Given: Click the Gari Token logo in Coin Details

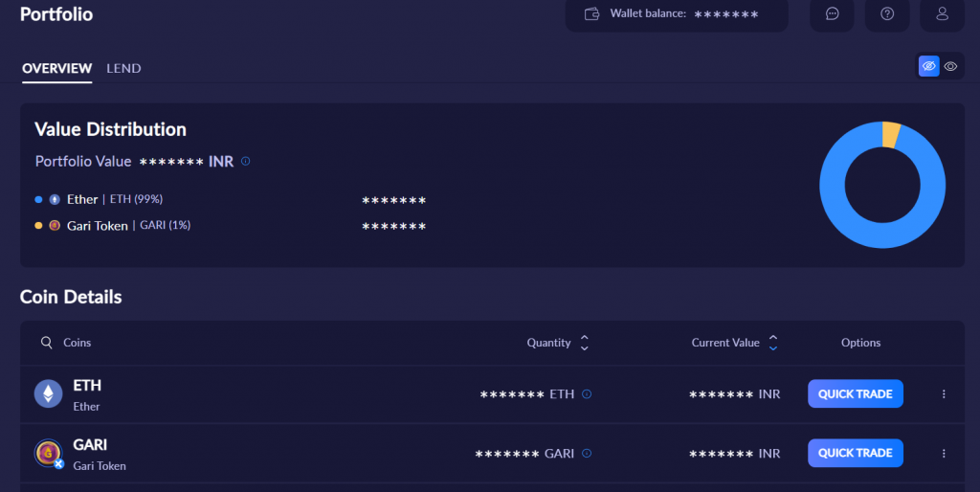Looking at the screenshot, I should [48, 453].
